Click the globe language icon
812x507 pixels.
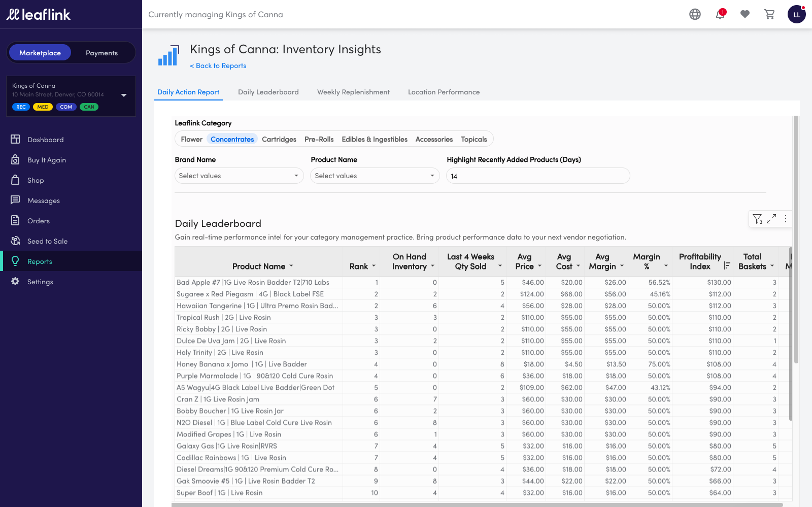tap(695, 15)
